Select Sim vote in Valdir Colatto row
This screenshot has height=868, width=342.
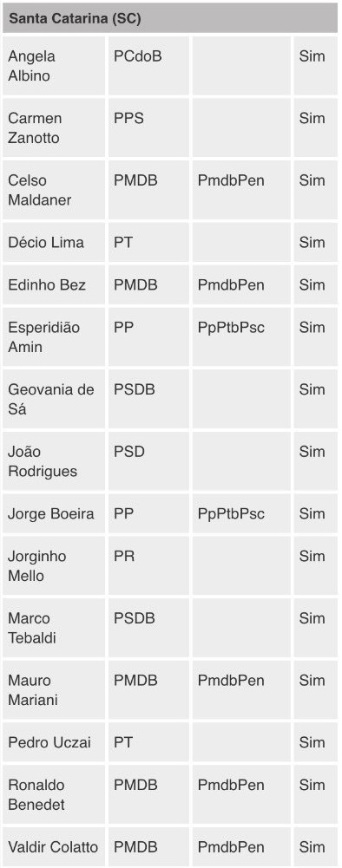[312, 847]
